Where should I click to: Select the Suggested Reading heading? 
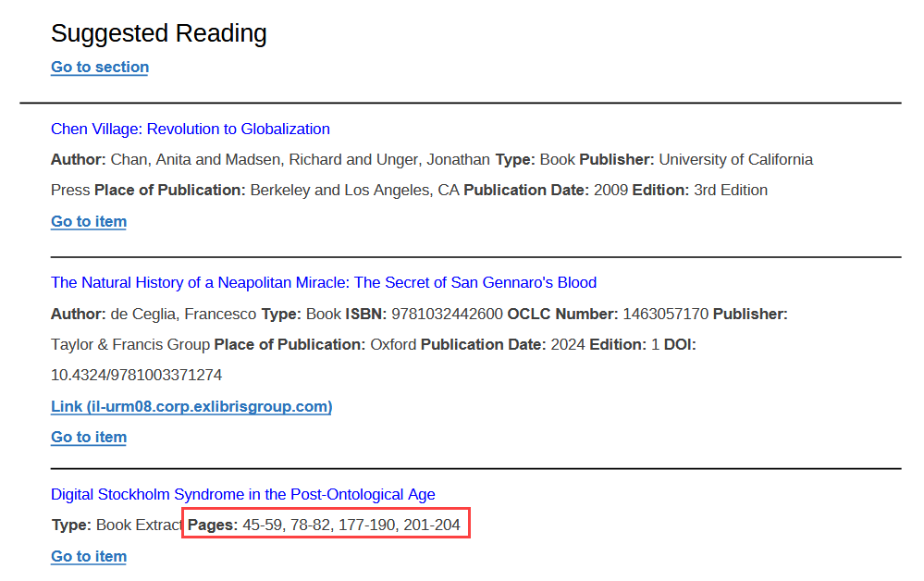point(158,33)
